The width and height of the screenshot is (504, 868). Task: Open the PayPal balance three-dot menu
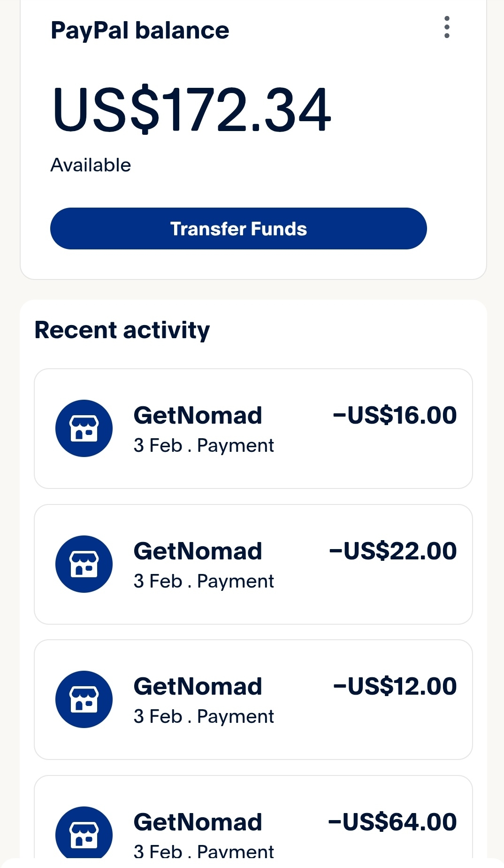[x=446, y=27]
